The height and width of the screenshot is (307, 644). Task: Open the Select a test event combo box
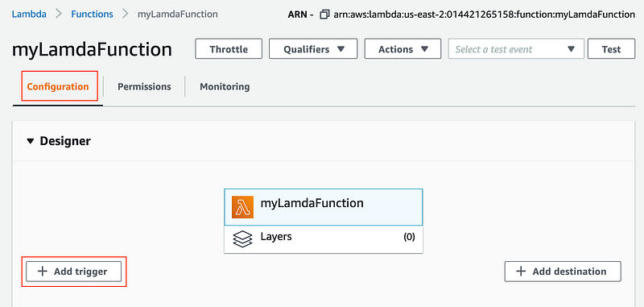516,49
